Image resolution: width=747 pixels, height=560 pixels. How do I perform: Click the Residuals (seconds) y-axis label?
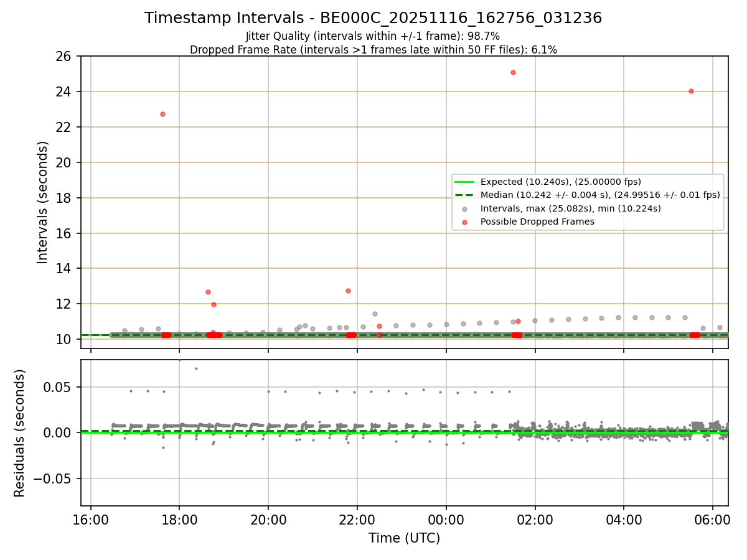20,433
